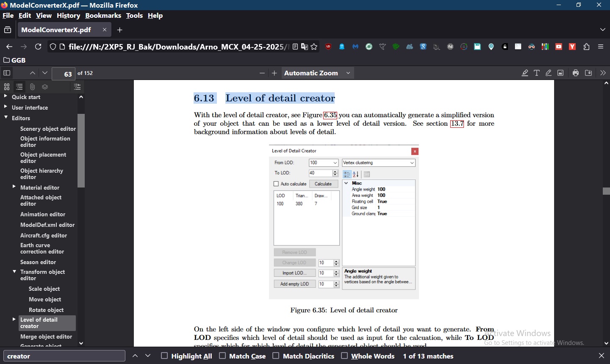Viewport: 610px width, 364px height.
Task: Collapse the Editors outline section
Action: 5,118
